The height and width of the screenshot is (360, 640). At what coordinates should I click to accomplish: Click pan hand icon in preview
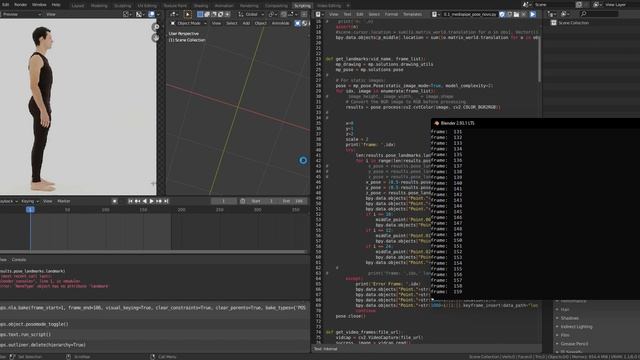[156, 38]
